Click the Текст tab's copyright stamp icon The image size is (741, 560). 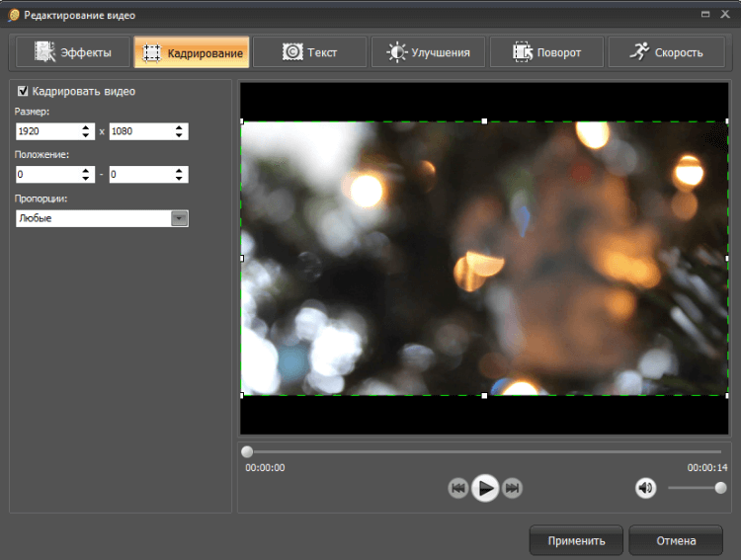(292, 51)
